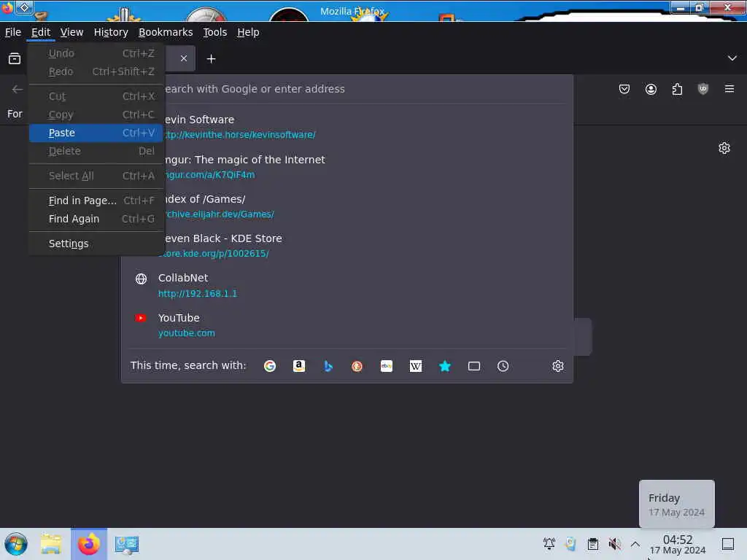
Task: Search this time with Bing icon
Action: [x=328, y=366]
